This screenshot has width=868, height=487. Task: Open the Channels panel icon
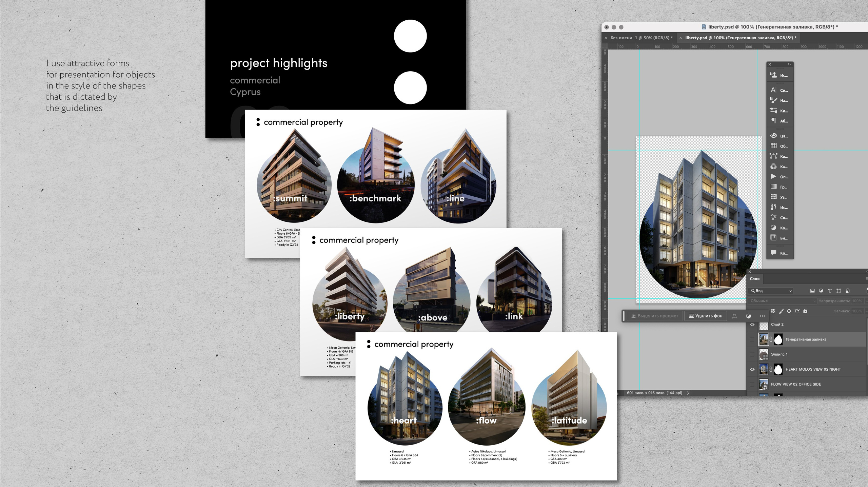pyautogui.click(x=773, y=167)
